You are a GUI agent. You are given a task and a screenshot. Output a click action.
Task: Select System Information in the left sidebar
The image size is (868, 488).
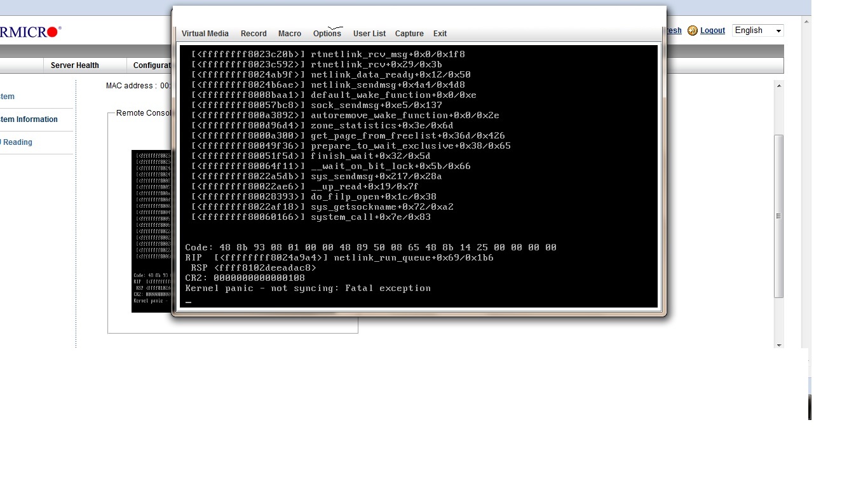(x=29, y=119)
